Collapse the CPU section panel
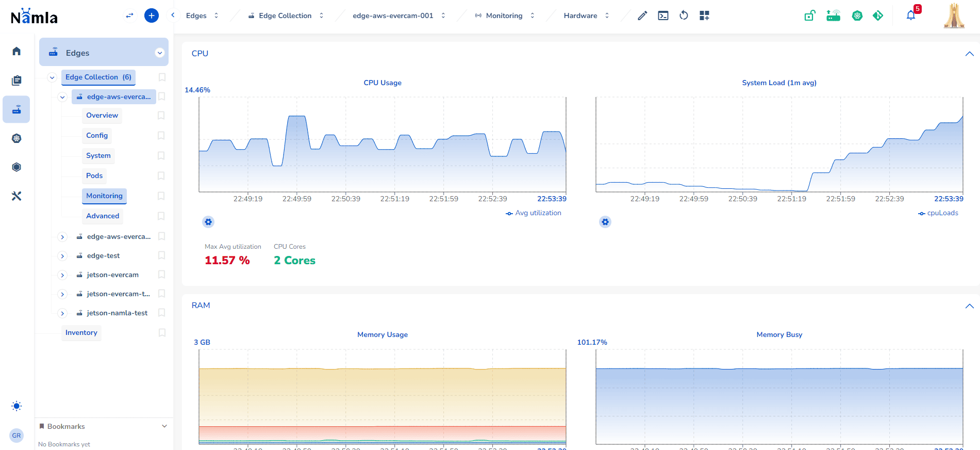Screen dimensions: 980x450 pos(969,54)
